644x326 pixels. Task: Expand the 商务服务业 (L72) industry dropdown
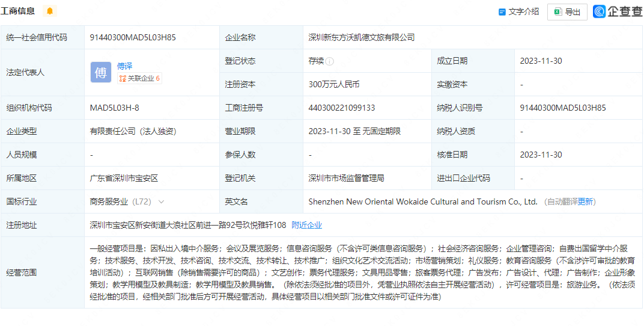[161, 202]
